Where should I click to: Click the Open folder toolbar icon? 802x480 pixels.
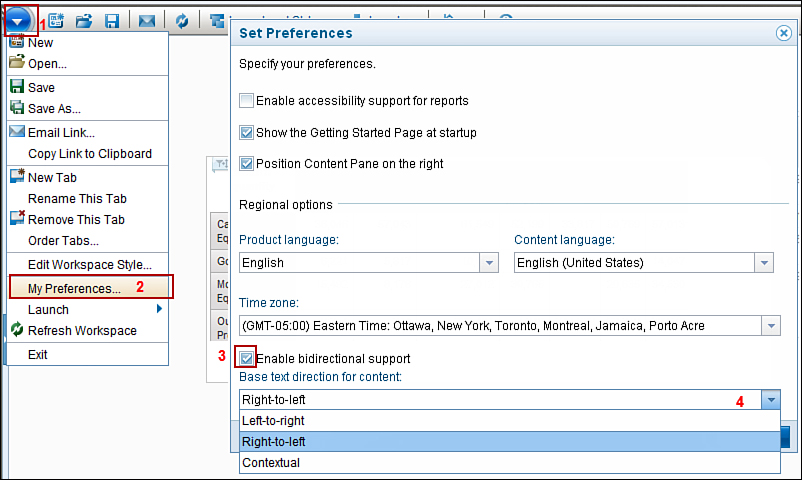pos(84,21)
